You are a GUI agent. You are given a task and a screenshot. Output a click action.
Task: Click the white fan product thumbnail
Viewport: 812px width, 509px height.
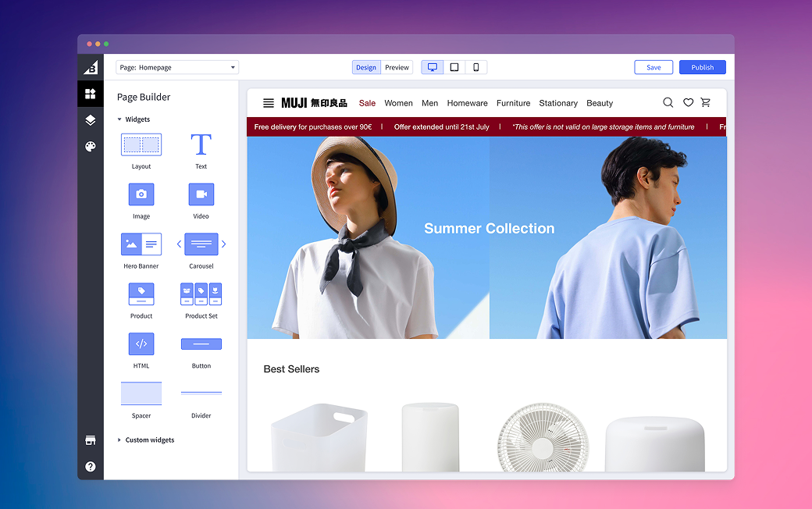pos(543,437)
